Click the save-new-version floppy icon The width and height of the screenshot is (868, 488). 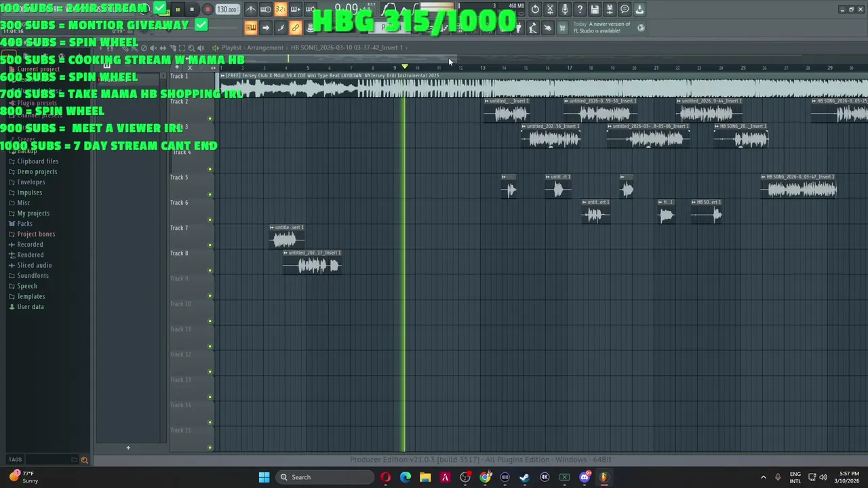click(x=610, y=9)
